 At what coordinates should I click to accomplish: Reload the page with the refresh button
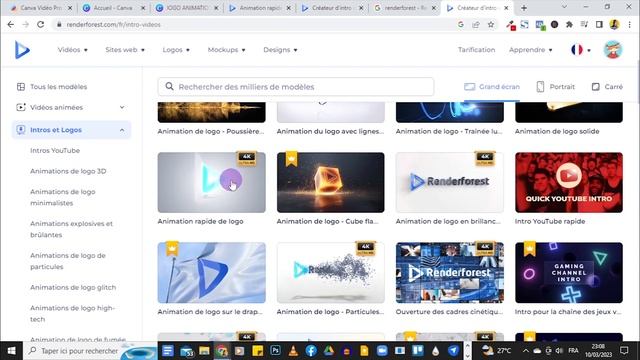pyautogui.click(x=40, y=24)
